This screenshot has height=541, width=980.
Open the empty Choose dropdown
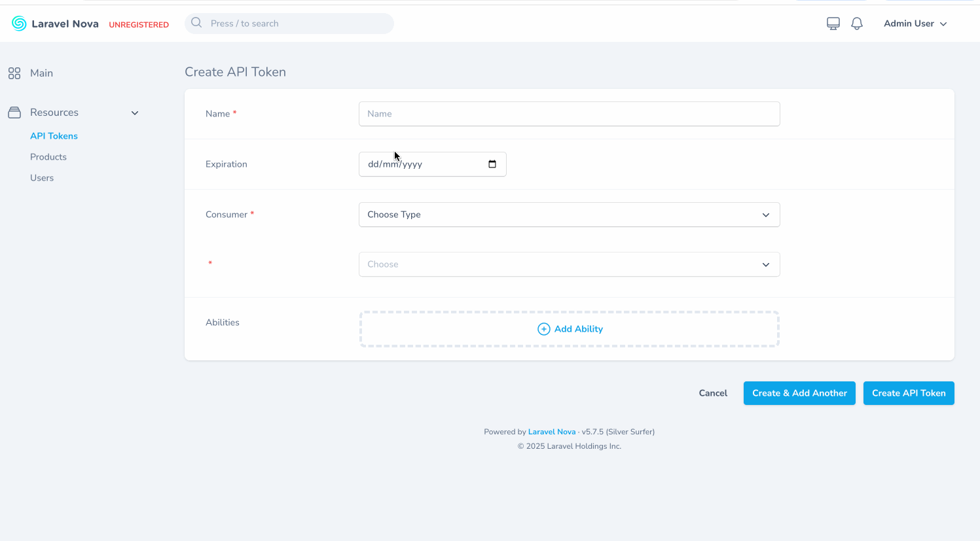click(569, 264)
